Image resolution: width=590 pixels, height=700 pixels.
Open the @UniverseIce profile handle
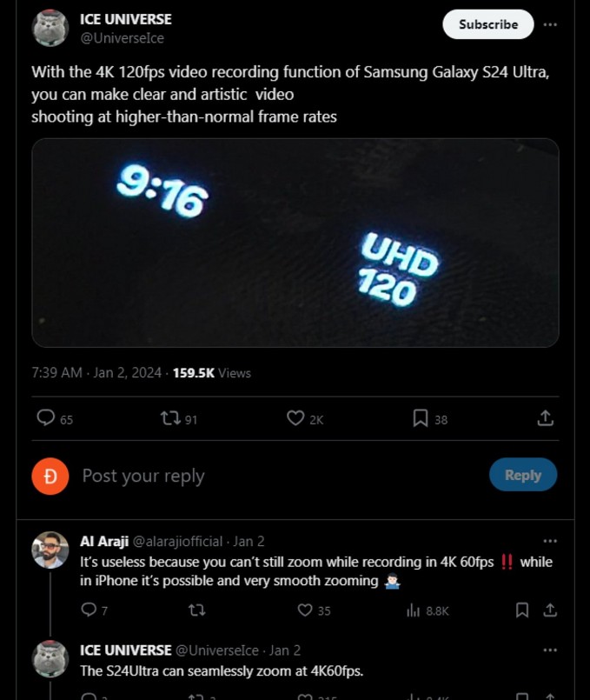click(x=122, y=38)
